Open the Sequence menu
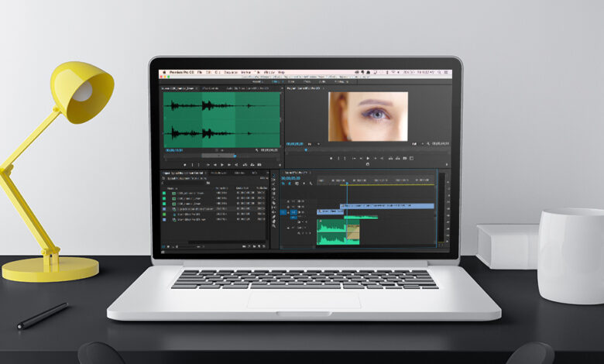Image resolution: width=604 pixels, height=364 pixels. click(230, 72)
